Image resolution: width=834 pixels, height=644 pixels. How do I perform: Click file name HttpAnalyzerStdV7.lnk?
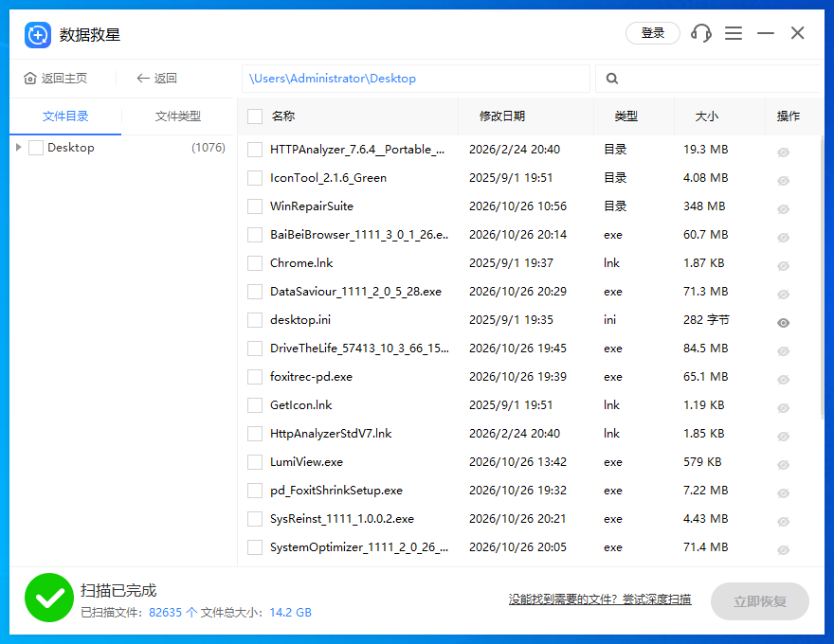click(331, 434)
